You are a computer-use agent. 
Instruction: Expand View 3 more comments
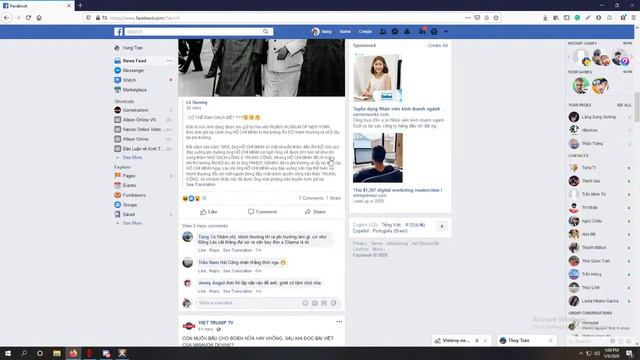(x=205, y=226)
